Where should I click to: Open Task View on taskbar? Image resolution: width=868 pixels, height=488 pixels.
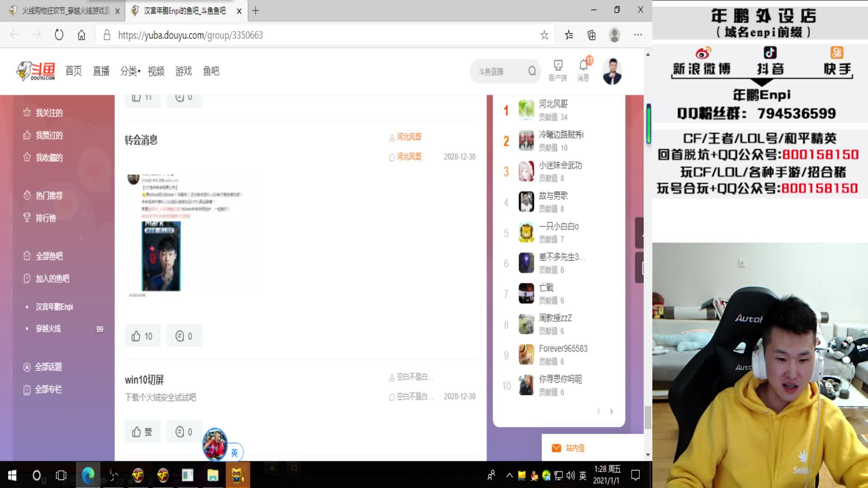(61, 475)
